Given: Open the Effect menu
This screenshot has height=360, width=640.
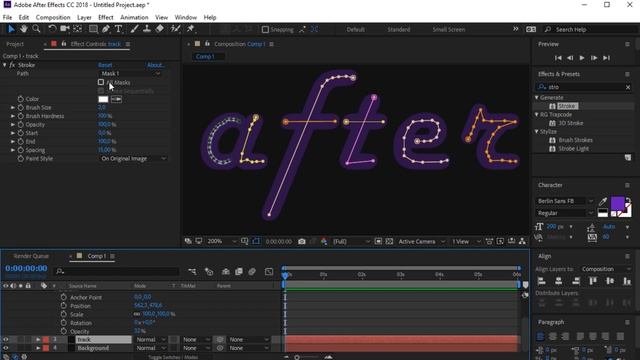Looking at the screenshot, I should pyautogui.click(x=106, y=17).
